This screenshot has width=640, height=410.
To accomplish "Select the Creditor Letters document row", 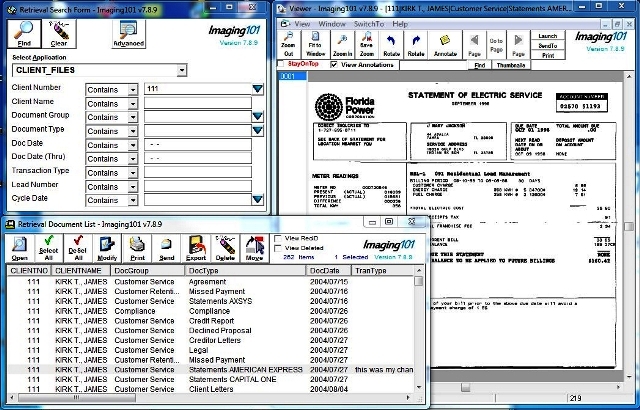I will (x=211, y=340).
